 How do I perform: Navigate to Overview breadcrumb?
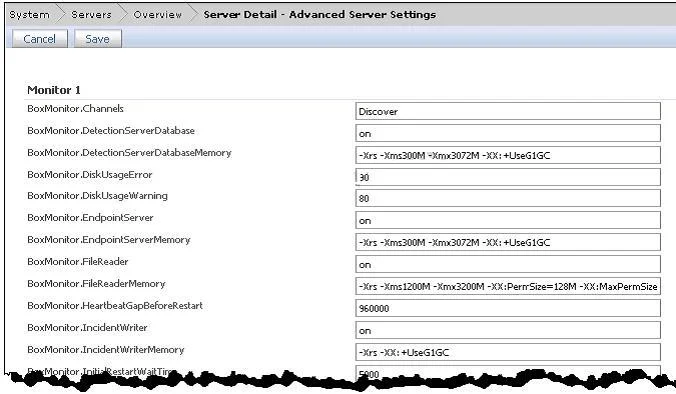(x=158, y=15)
